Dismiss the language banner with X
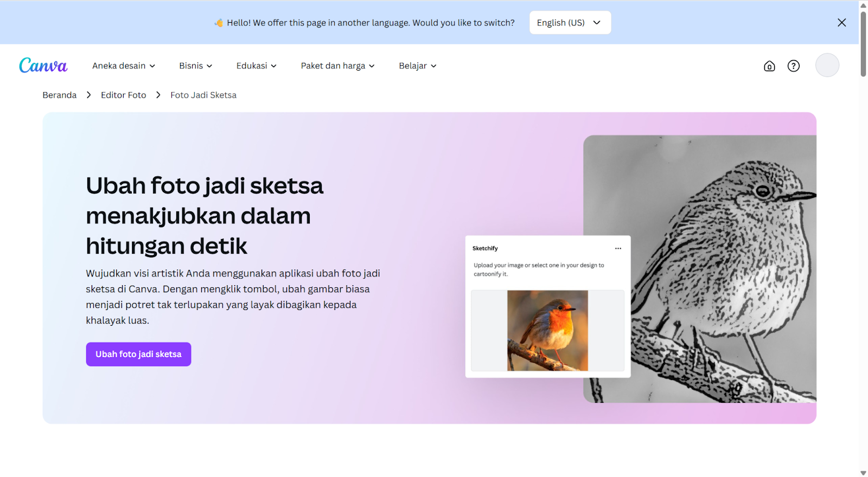 841,23
